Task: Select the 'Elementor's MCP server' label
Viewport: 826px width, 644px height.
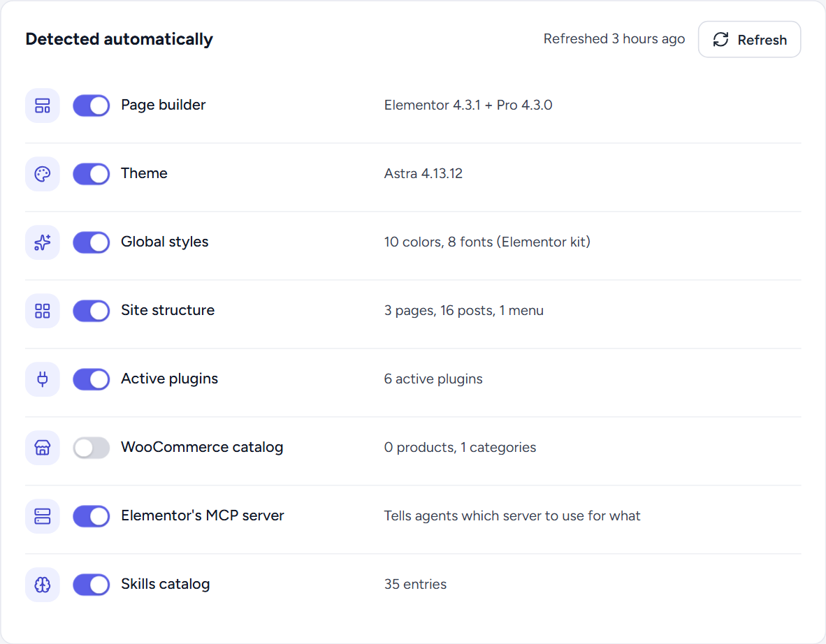Action: (202, 515)
